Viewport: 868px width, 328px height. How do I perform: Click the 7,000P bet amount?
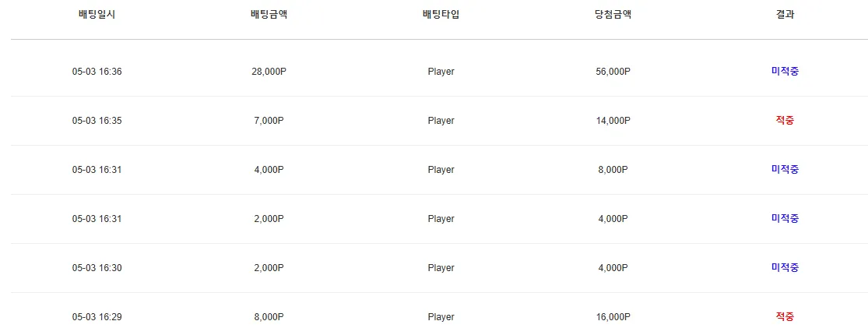(269, 120)
